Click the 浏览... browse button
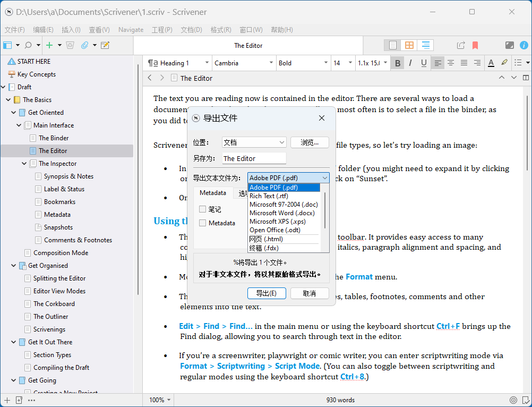This screenshot has height=407, width=532. [x=310, y=142]
